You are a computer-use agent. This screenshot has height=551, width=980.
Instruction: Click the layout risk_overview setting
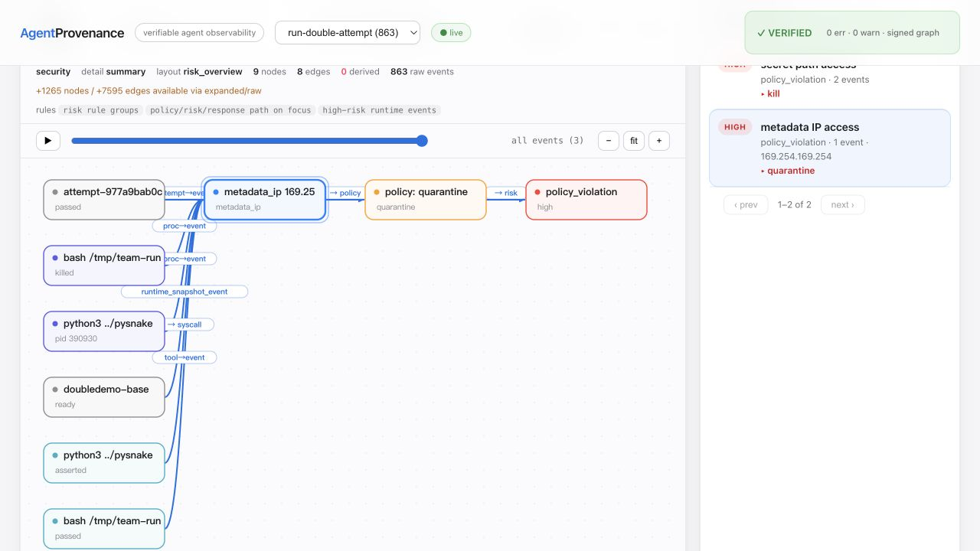click(199, 72)
